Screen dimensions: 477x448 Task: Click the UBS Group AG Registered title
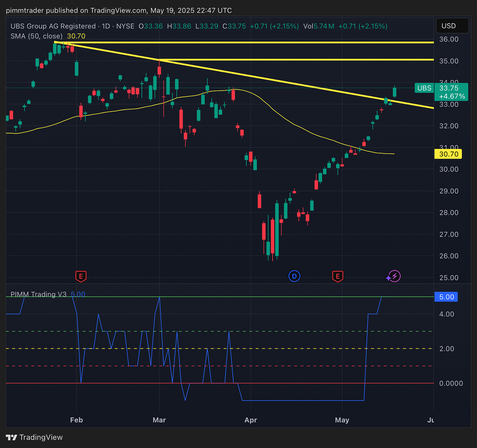click(53, 26)
